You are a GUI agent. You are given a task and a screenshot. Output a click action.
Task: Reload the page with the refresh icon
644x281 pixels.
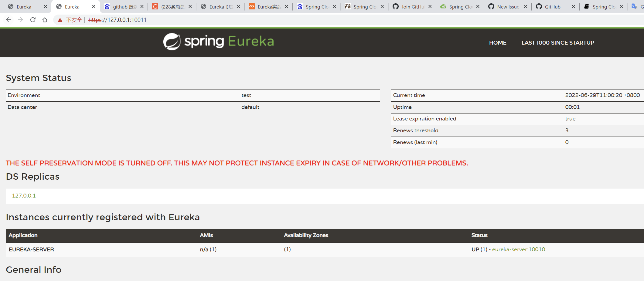33,20
